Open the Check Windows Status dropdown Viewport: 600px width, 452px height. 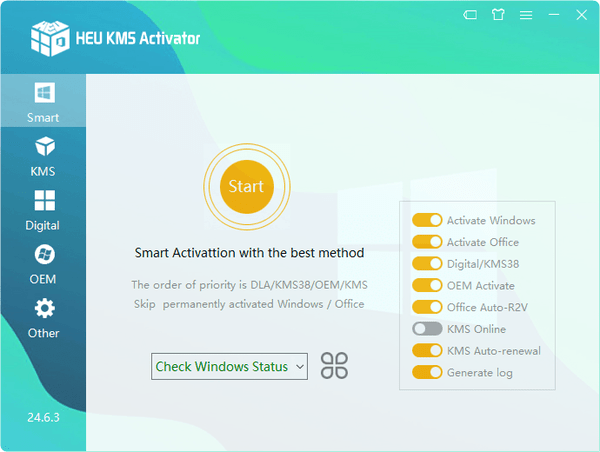pos(229,366)
